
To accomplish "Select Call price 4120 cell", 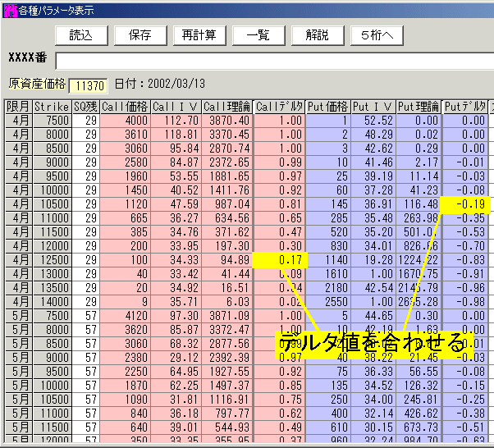I will (x=125, y=316).
